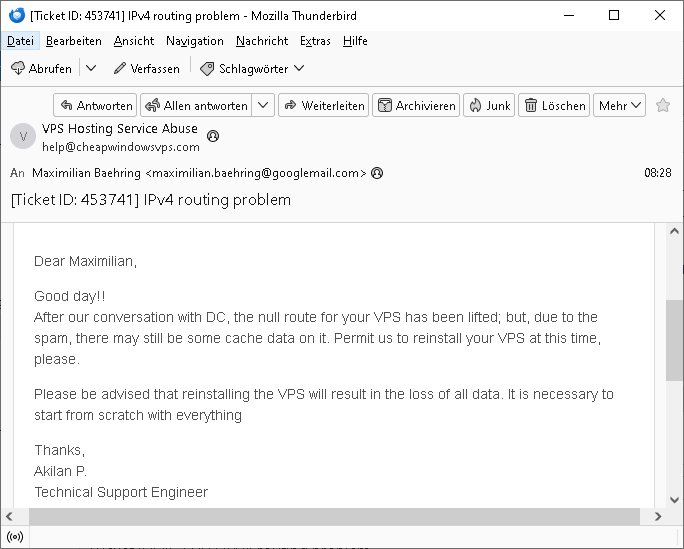Click the Abrufen get-messages button
The width and height of the screenshot is (684, 549).
(x=41, y=68)
